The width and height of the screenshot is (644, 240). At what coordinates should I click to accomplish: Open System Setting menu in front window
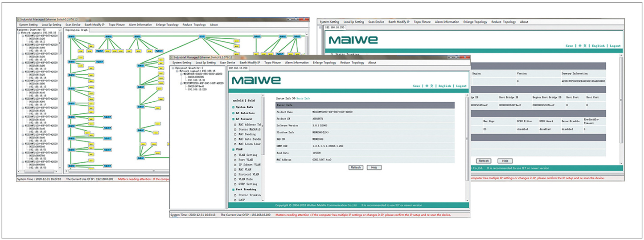(182, 63)
